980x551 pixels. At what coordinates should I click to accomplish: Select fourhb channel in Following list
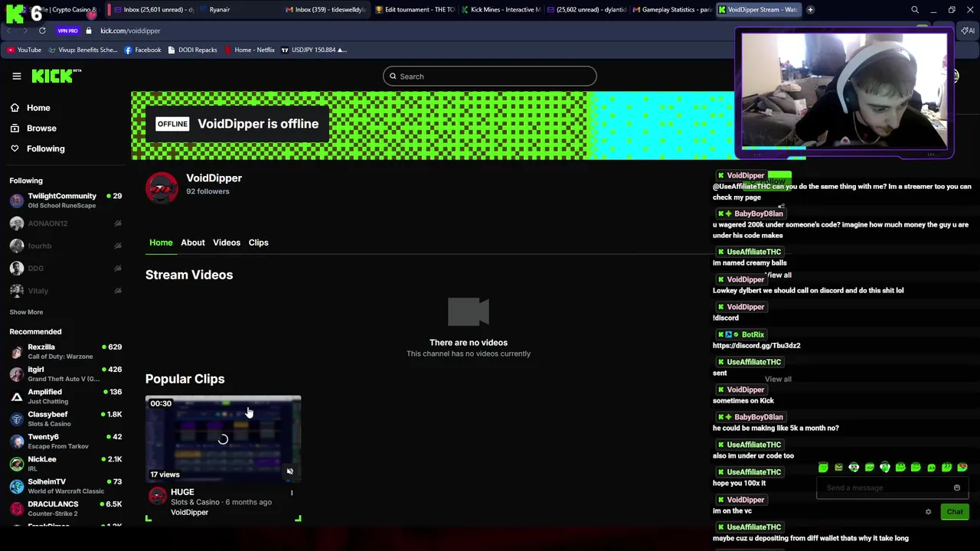65,246
